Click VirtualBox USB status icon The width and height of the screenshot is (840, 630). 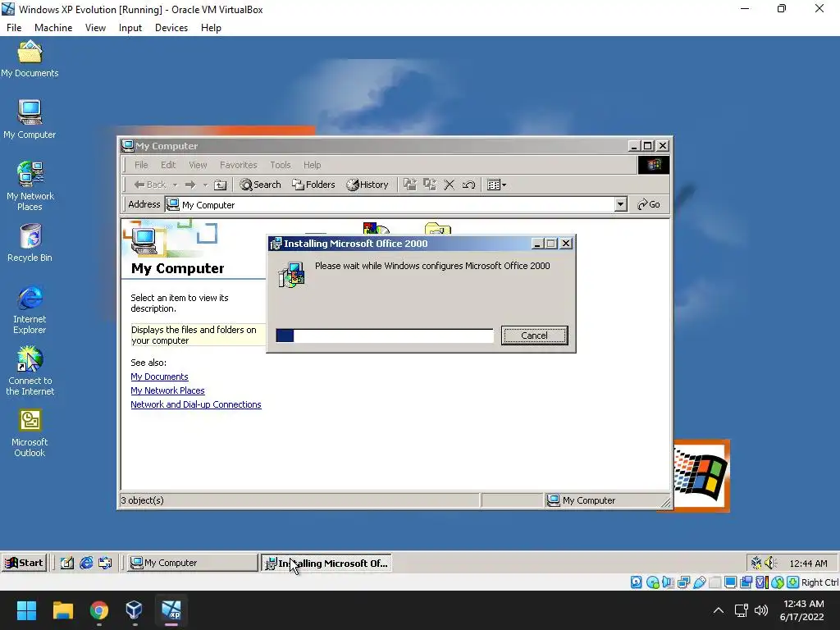click(699, 582)
